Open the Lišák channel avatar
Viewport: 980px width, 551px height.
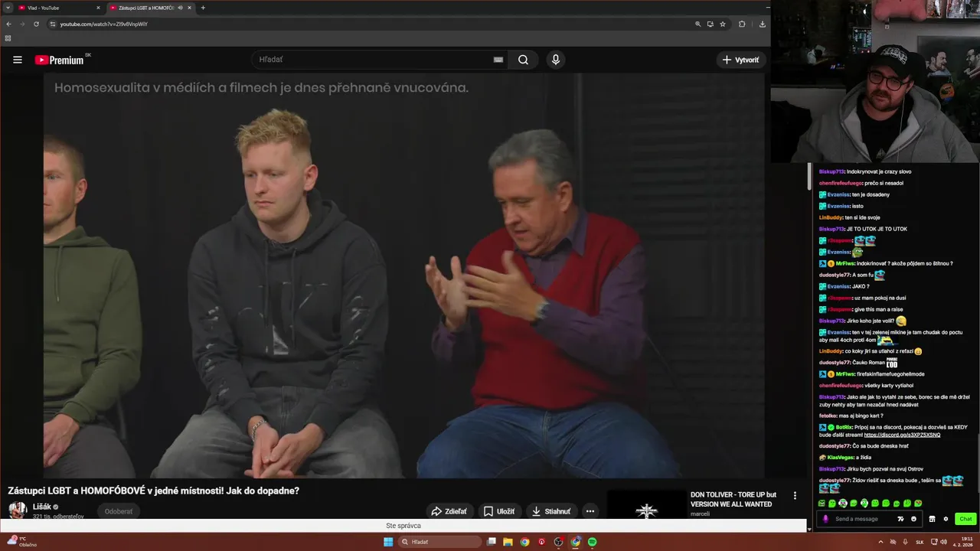(x=18, y=510)
